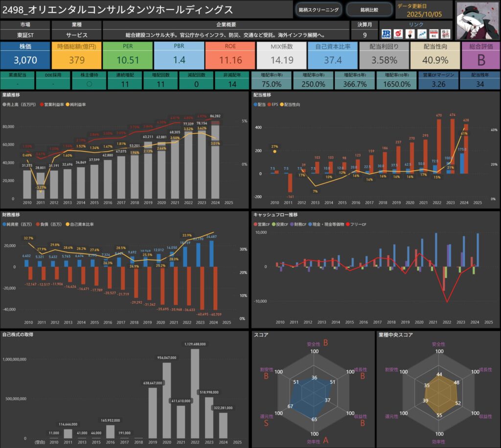Click the shark character avatar image
The image size is (501, 448).
(x=477, y=20)
